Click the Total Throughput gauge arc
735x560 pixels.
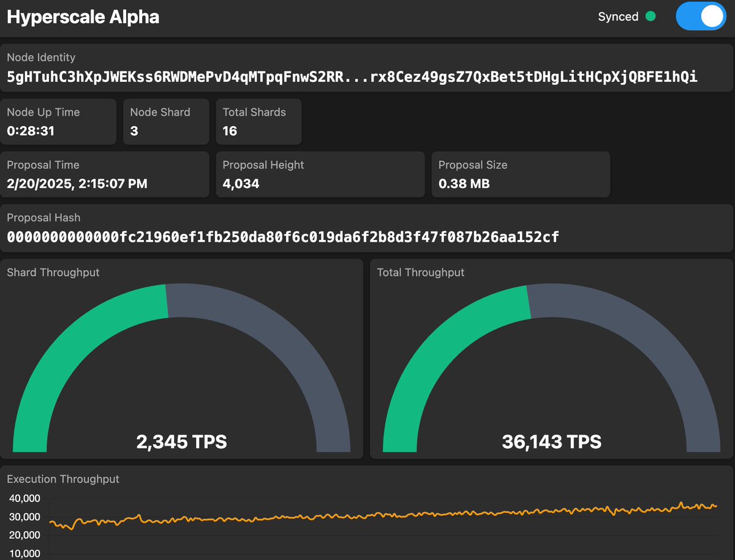click(551, 367)
